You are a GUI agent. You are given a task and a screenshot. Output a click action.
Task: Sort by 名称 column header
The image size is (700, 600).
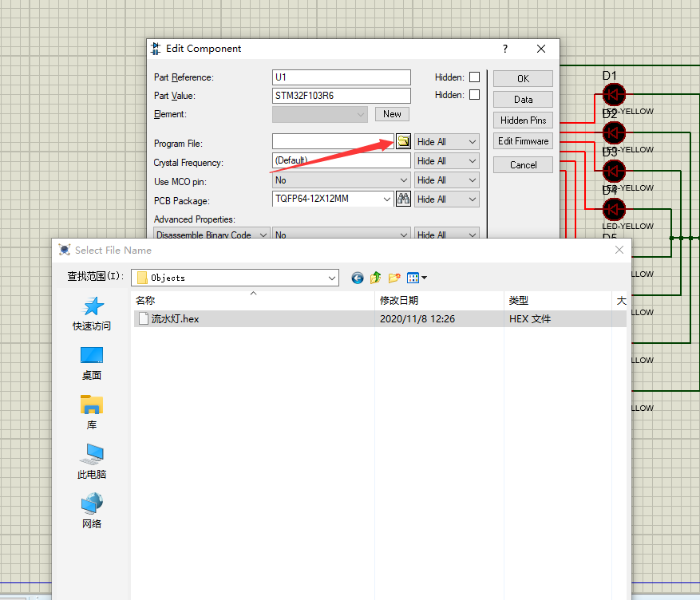254,300
